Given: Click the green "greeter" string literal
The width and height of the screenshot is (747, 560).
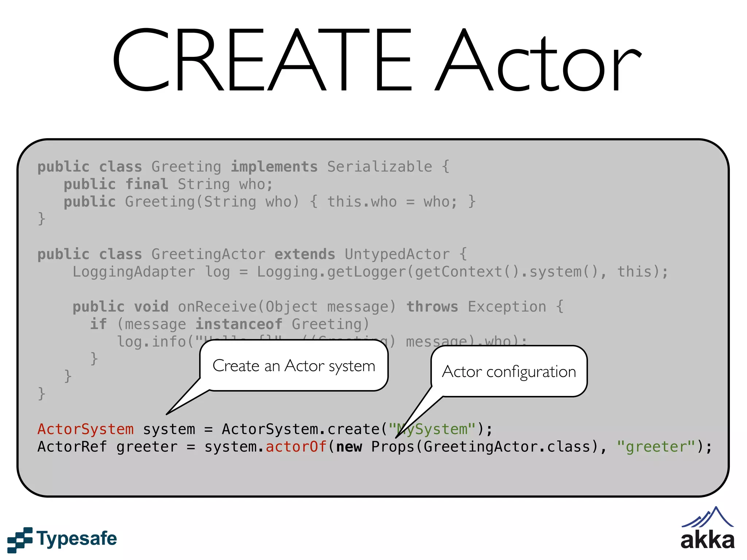Looking at the screenshot, I should [656, 447].
